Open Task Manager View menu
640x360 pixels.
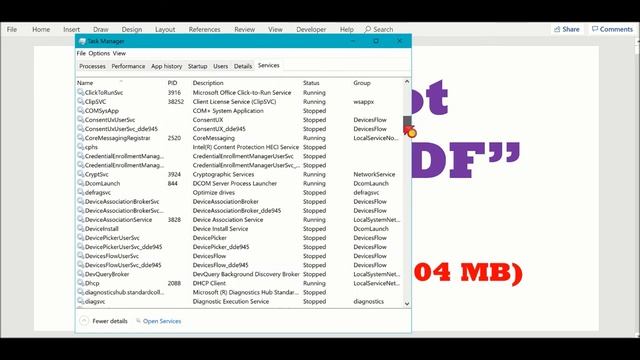tap(119, 53)
